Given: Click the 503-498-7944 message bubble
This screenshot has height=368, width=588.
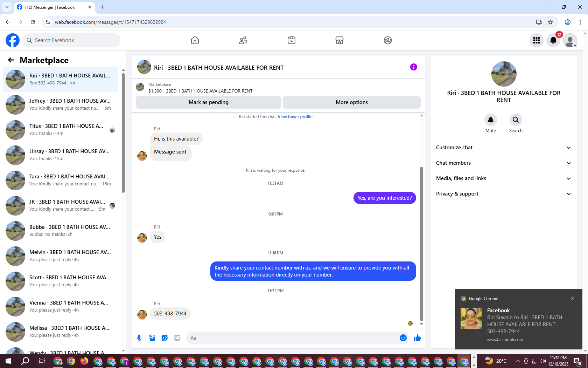Looking at the screenshot, I should 170,314.
